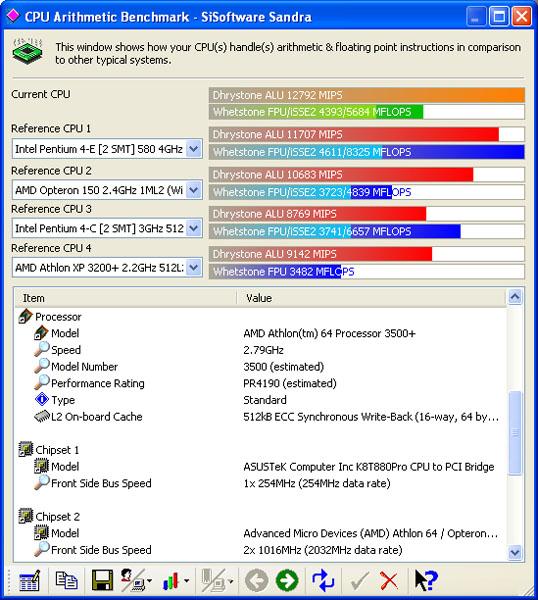Click the list scroll up arrow

pyautogui.click(x=515, y=297)
